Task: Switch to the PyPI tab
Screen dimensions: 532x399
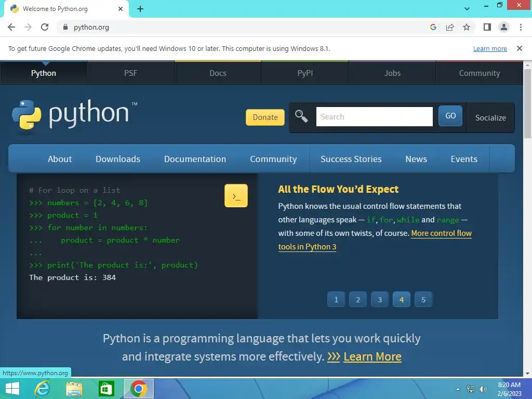Action: click(305, 73)
